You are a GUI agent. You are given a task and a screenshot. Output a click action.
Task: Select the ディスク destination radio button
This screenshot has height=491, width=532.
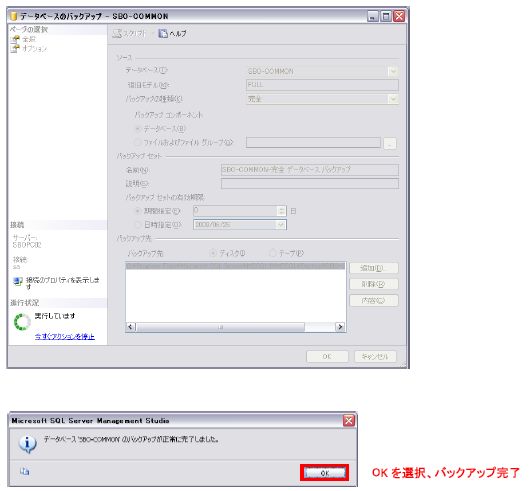(x=213, y=253)
